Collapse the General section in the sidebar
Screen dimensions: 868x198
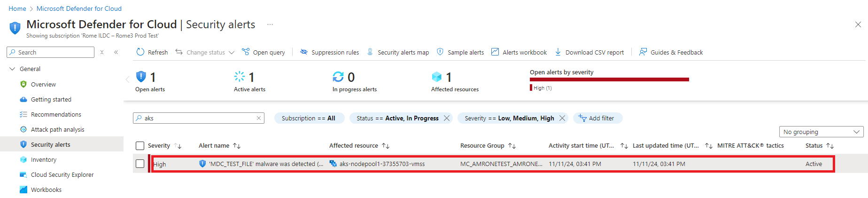[x=12, y=69]
